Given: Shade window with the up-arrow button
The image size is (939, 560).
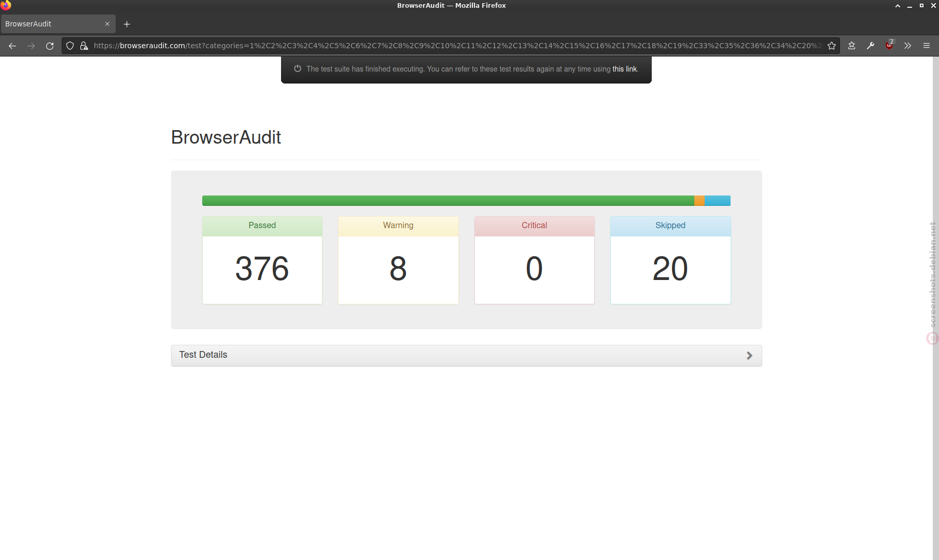Looking at the screenshot, I should click(x=898, y=6).
